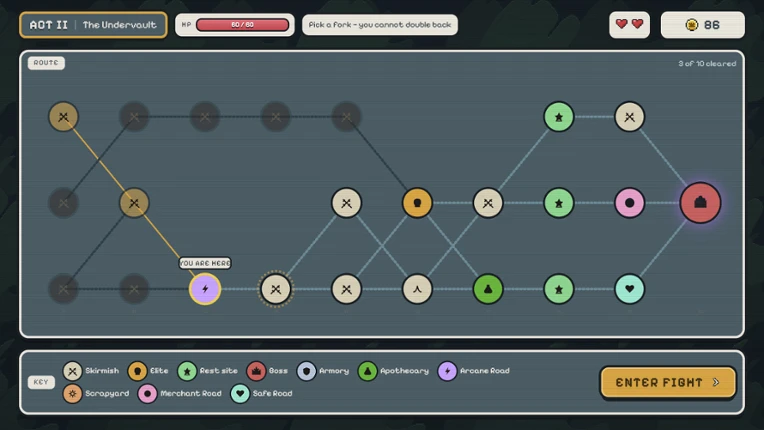
Task: Click the Armory shield icon in the key
Action: (306, 371)
